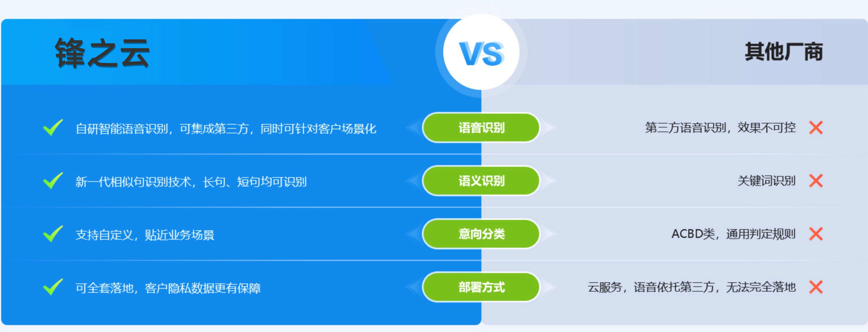The width and height of the screenshot is (868, 332).
Task: Click the green checkmark beside 支持自定义
Action: coord(53,234)
